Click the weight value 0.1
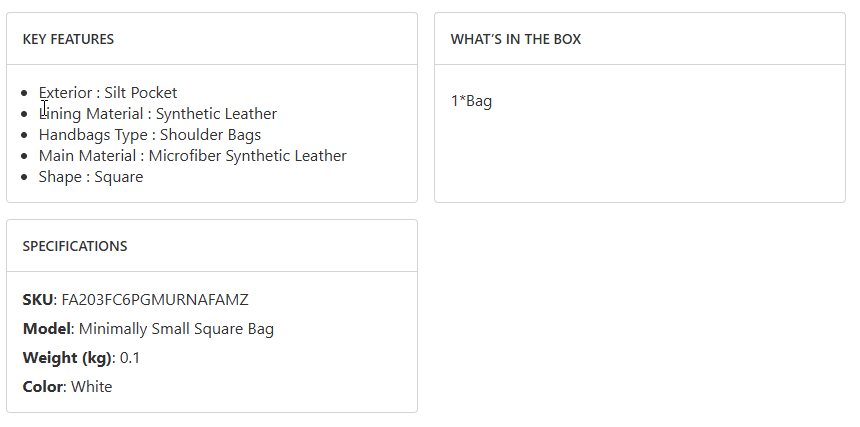Screen dimensions: 860x427 (x=130, y=357)
